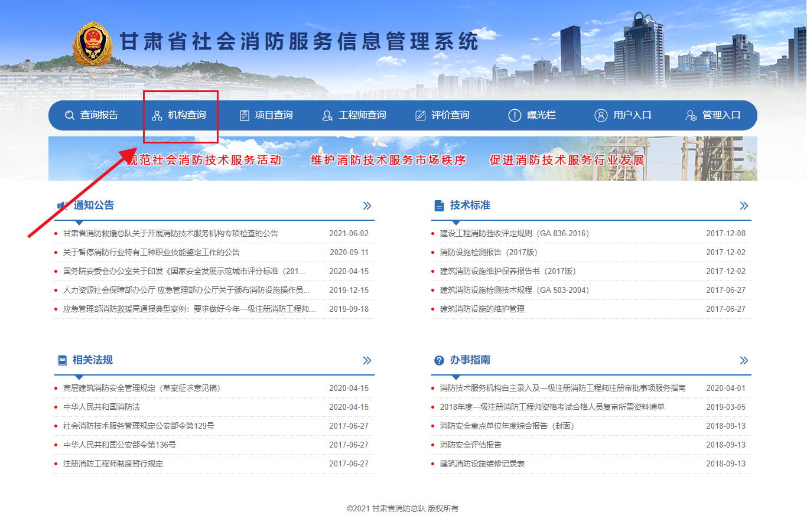Open notice starting with 应急管理部消防救援局通报典型案例
This screenshot has width=807, height=532.
point(189,309)
